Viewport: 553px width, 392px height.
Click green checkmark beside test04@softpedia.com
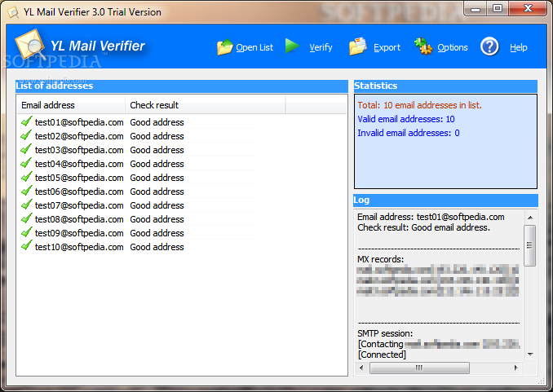tap(26, 163)
